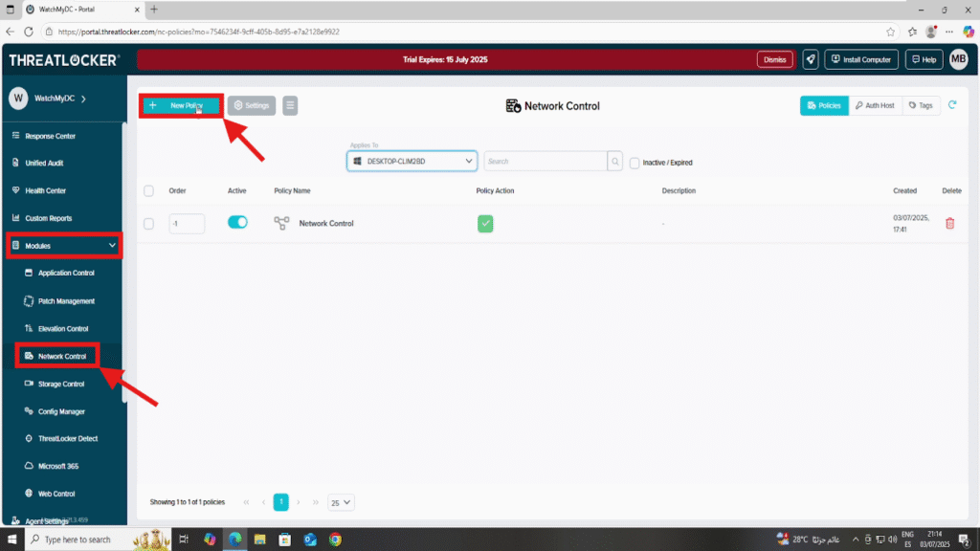This screenshot has height=551, width=980.
Task: Go to last page double-arrow
Action: (316, 502)
